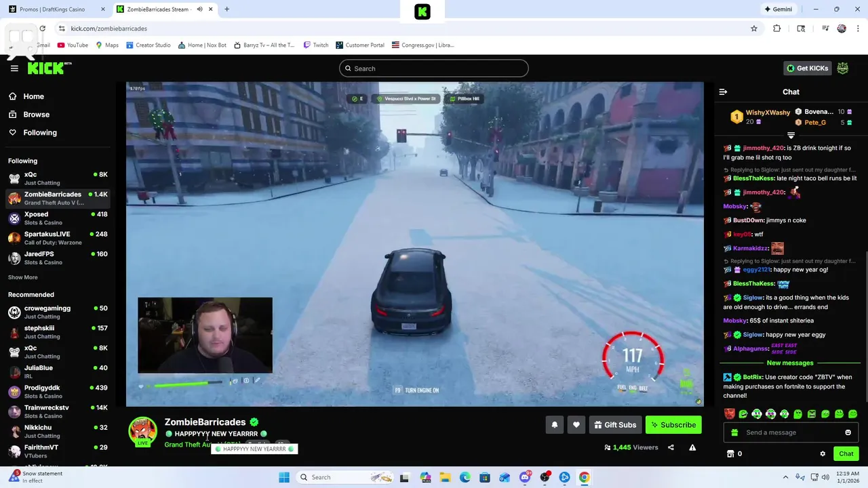Click the Get KICKs button
The width and height of the screenshot is (868, 488).
(x=807, y=68)
